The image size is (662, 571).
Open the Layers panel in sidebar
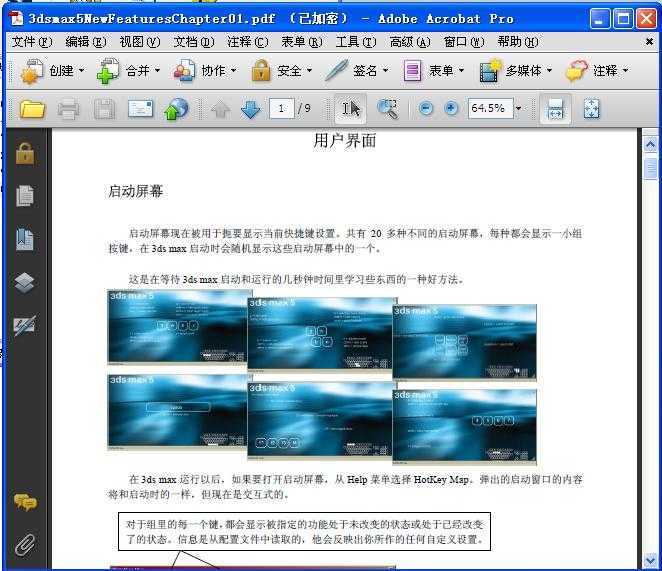pos(24,283)
